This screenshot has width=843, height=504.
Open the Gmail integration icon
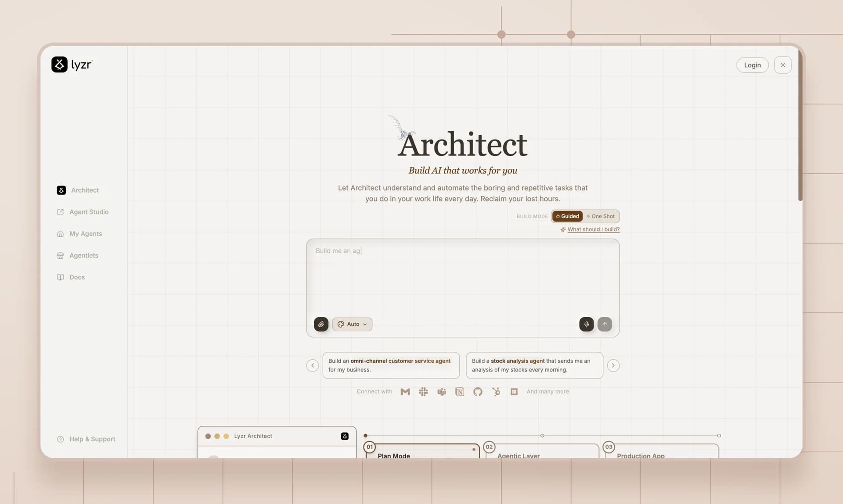405,392
